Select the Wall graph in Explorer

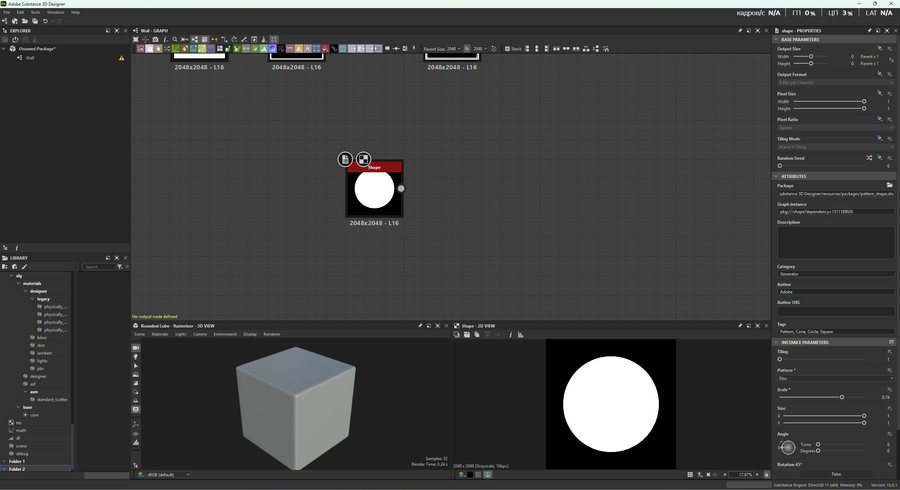[30, 58]
